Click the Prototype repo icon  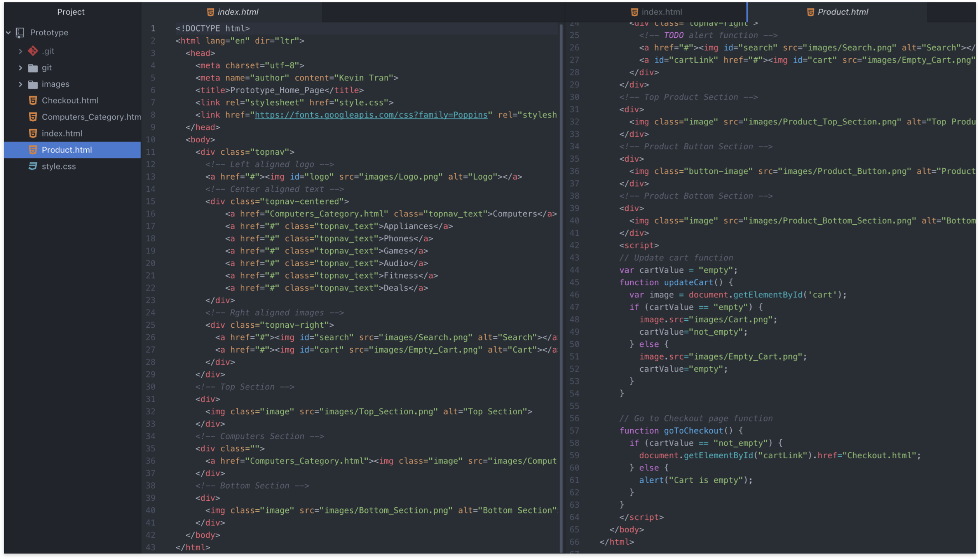click(x=20, y=33)
